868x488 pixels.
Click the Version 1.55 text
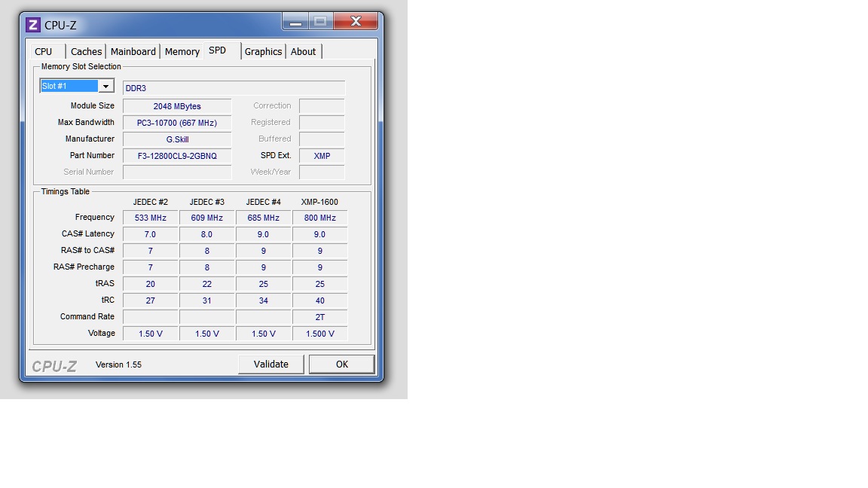coord(118,364)
